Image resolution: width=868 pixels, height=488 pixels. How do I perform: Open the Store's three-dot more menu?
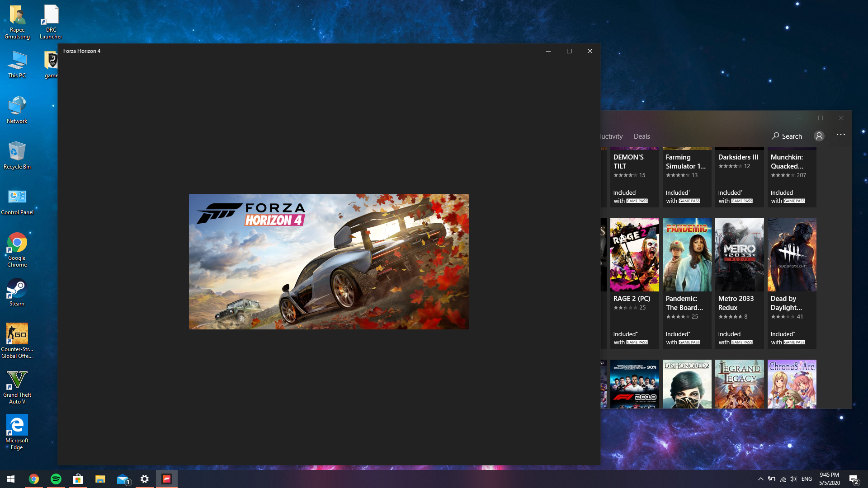click(x=840, y=135)
